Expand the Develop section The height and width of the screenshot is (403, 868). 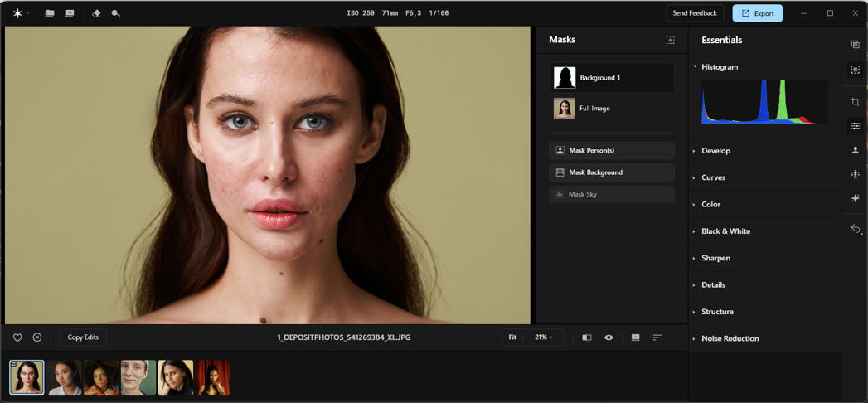pyautogui.click(x=765, y=151)
